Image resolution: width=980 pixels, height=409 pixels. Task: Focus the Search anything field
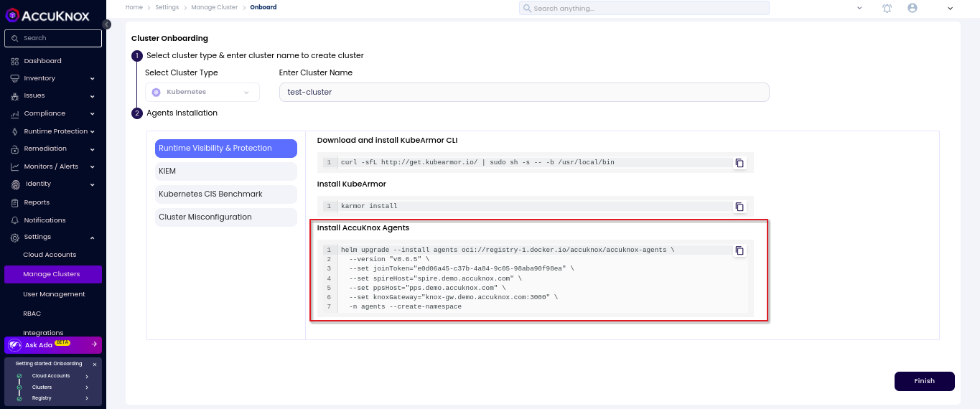(x=644, y=8)
